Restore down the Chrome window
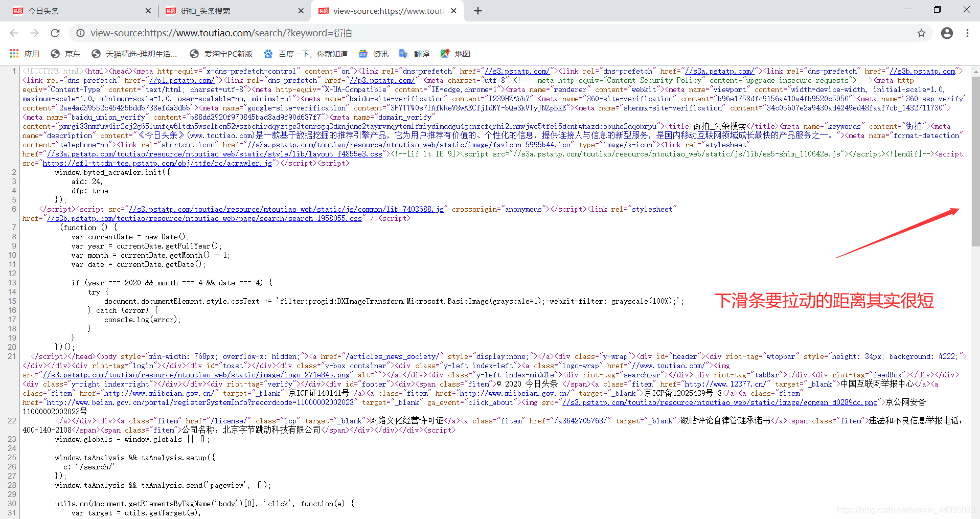The image size is (980, 519). pos(937,10)
